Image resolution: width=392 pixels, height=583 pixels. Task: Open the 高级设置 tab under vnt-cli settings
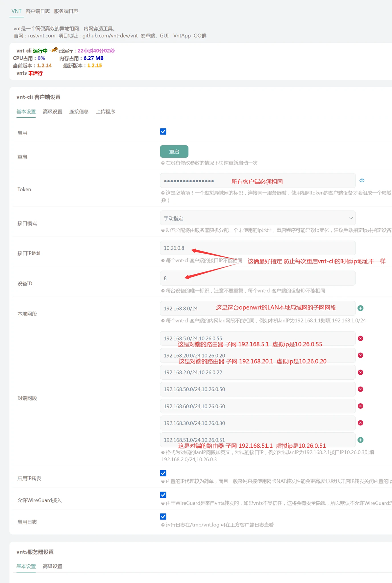[53, 112]
